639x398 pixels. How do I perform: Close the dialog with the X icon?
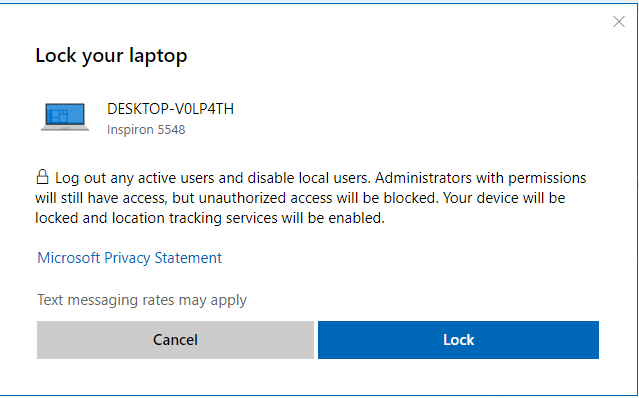619,22
